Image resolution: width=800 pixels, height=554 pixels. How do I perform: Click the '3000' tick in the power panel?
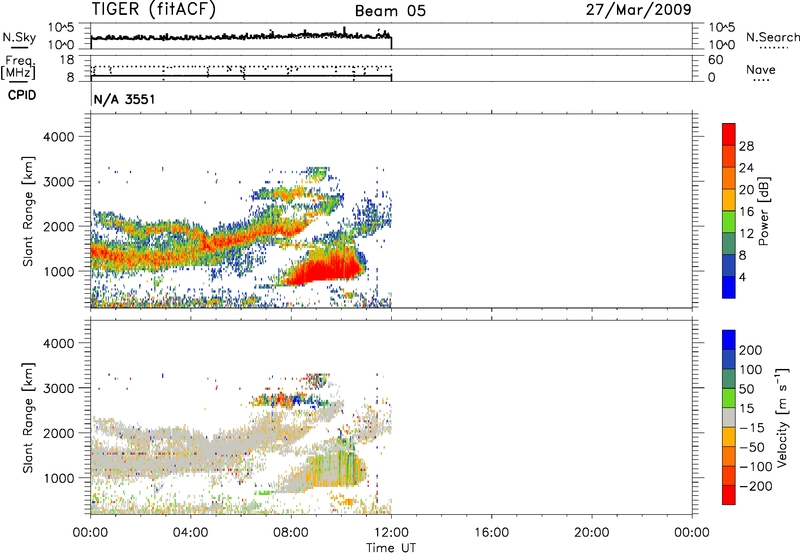pyautogui.click(x=58, y=182)
